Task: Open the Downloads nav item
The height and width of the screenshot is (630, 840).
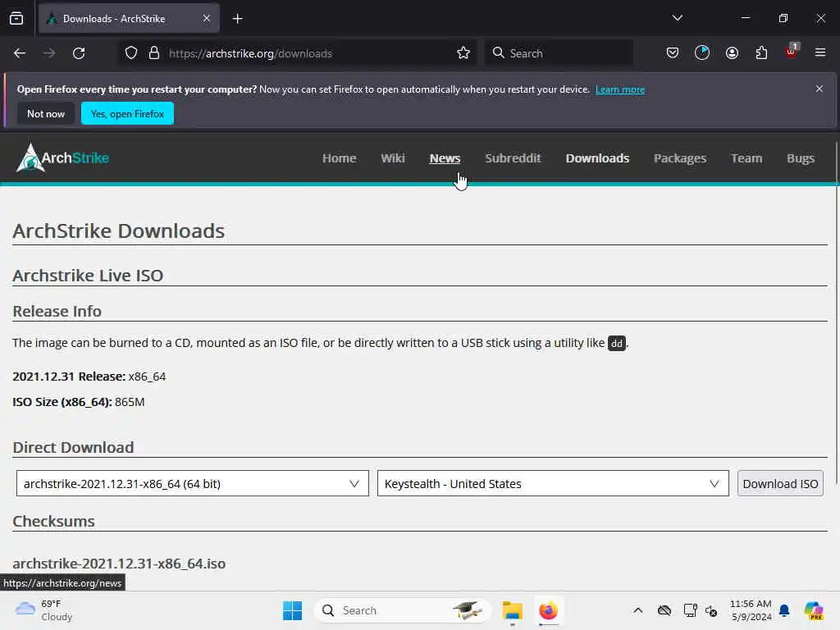Action: (x=597, y=158)
